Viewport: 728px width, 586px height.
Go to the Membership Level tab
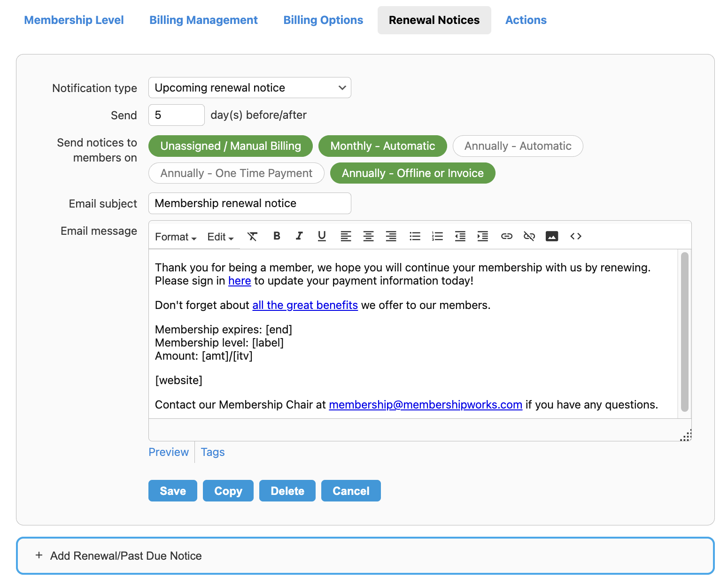(x=74, y=20)
